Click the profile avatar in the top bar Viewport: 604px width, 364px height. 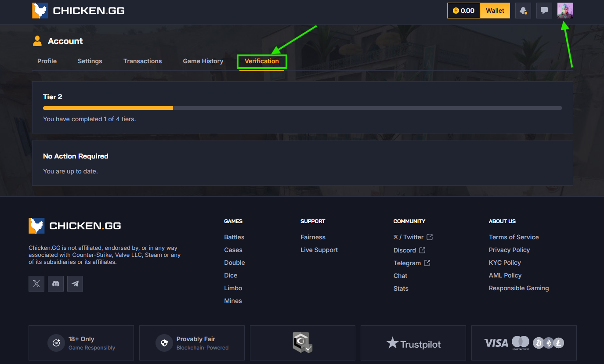tap(565, 10)
